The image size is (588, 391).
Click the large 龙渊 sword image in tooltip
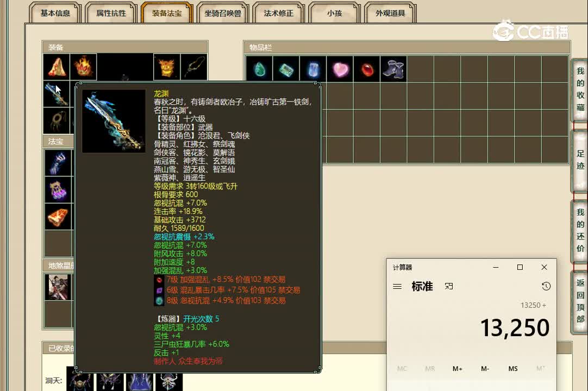point(114,121)
